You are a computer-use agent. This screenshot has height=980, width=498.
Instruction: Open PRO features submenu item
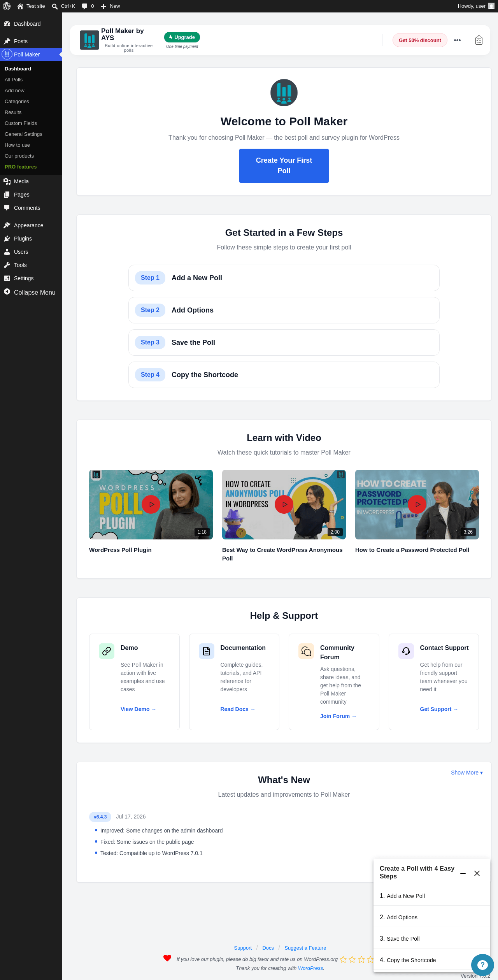[x=31, y=167]
